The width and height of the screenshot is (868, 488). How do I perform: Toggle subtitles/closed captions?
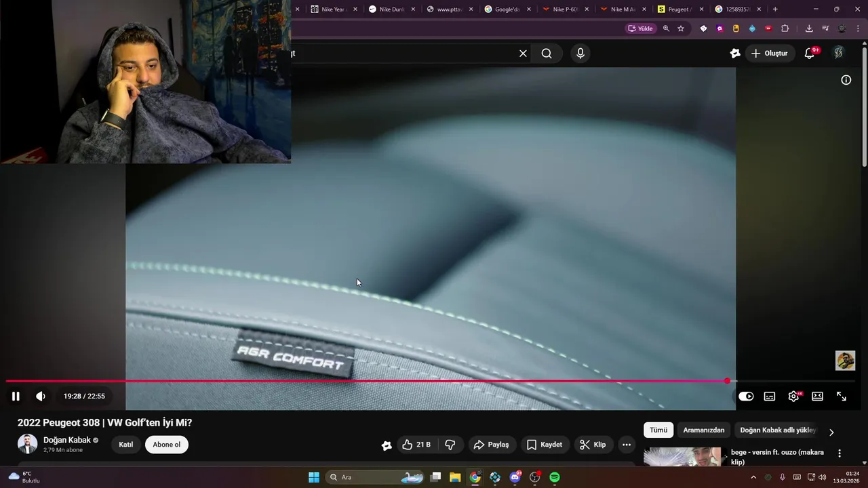tap(770, 396)
